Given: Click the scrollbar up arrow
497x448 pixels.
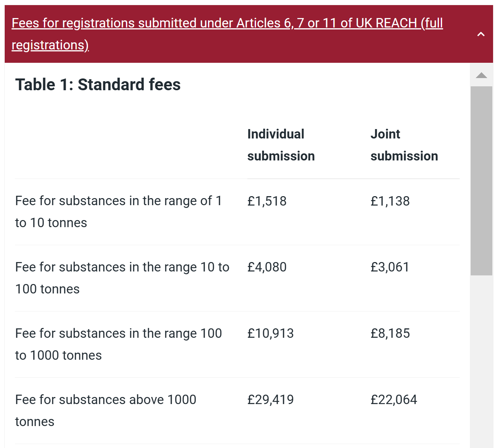Looking at the screenshot, I should [481, 75].
